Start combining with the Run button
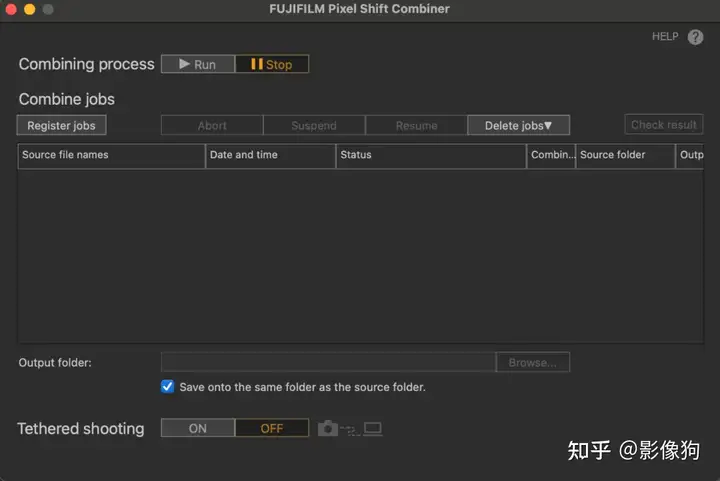Image resolution: width=720 pixels, height=481 pixels. (198, 64)
